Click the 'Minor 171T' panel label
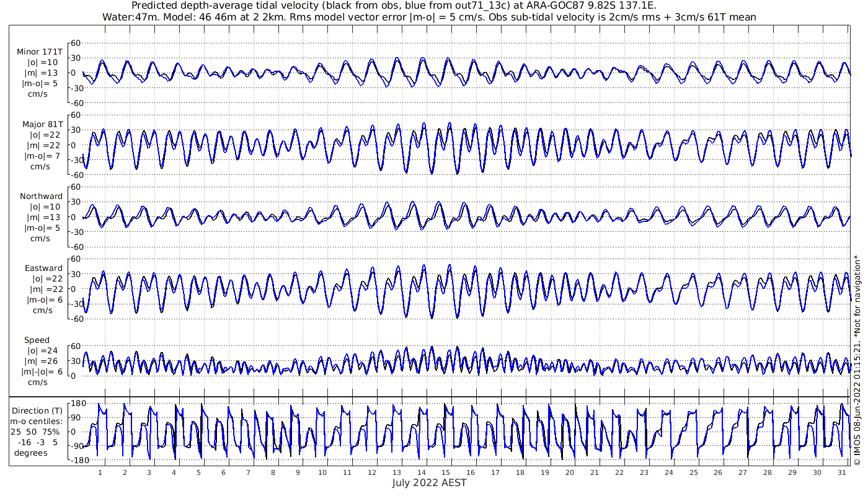Screen dimensions: 868x496 [x=40, y=52]
